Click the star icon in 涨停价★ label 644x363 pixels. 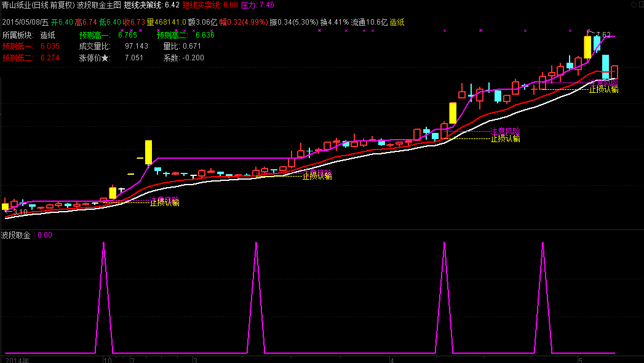(x=106, y=58)
